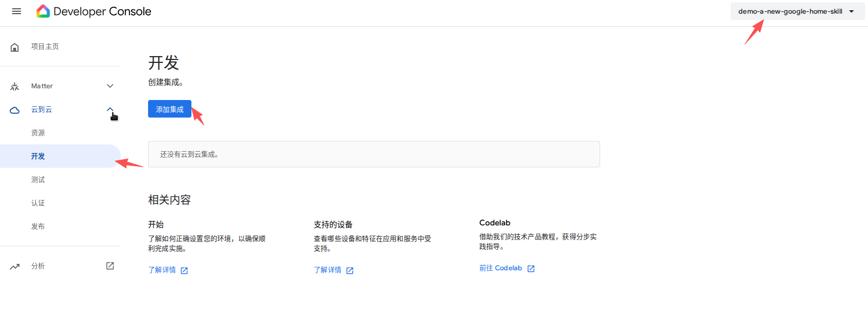Click the analytics trend-line icon
Viewport: 868px width, 320px height.
[15, 266]
